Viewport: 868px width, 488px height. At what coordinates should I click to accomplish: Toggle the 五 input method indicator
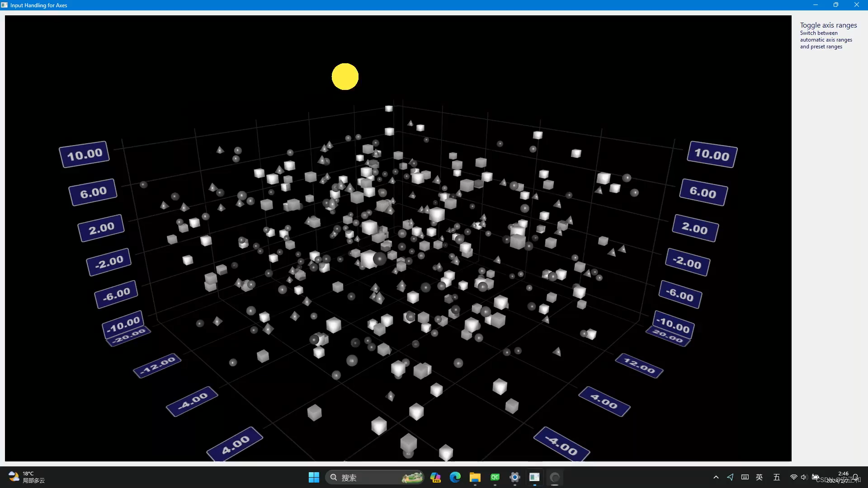pos(777,477)
